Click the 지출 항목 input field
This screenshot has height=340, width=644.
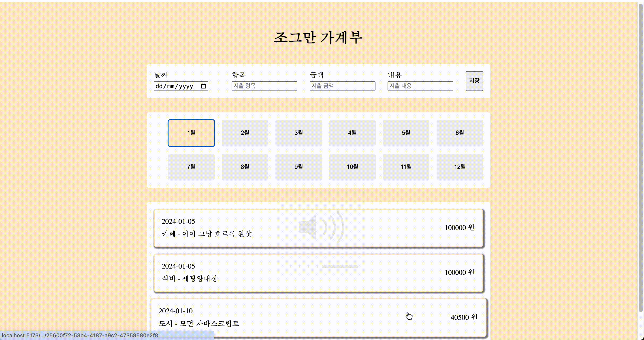264,86
